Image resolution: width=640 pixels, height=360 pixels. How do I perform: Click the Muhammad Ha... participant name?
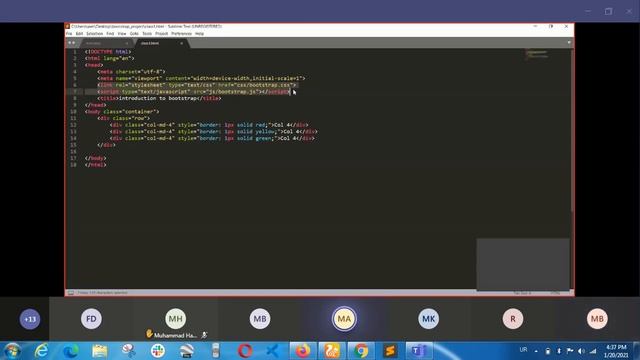176,336
